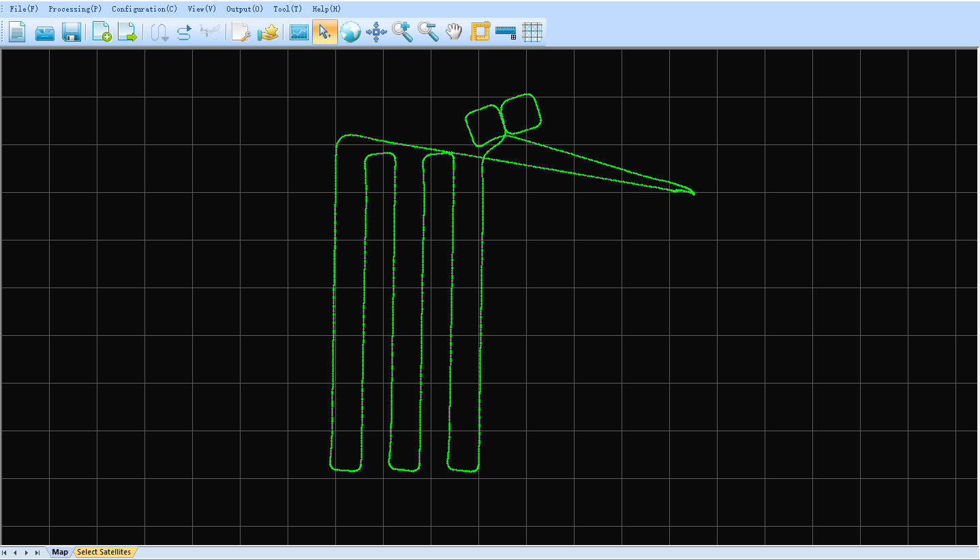The height and width of the screenshot is (560, 980).
Task: Select the zoom in magnifier tool
Action: click(402, 32)
